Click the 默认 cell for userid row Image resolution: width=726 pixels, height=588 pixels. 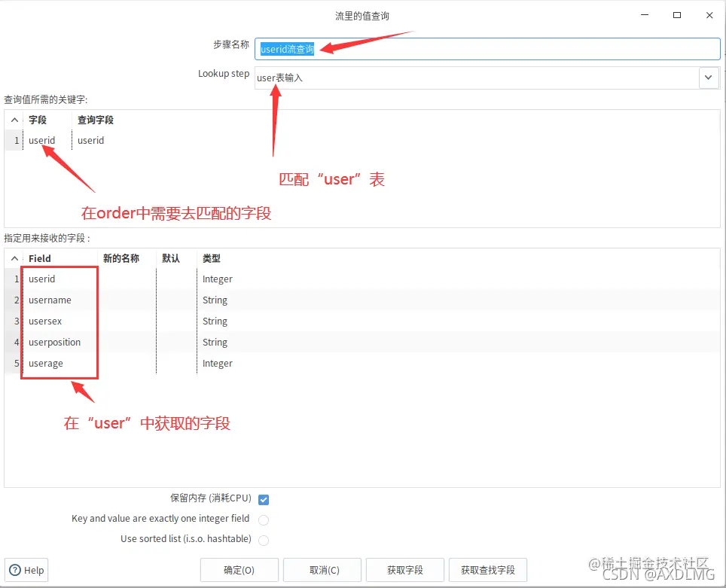pyautogui.click(x=176, y=279)
